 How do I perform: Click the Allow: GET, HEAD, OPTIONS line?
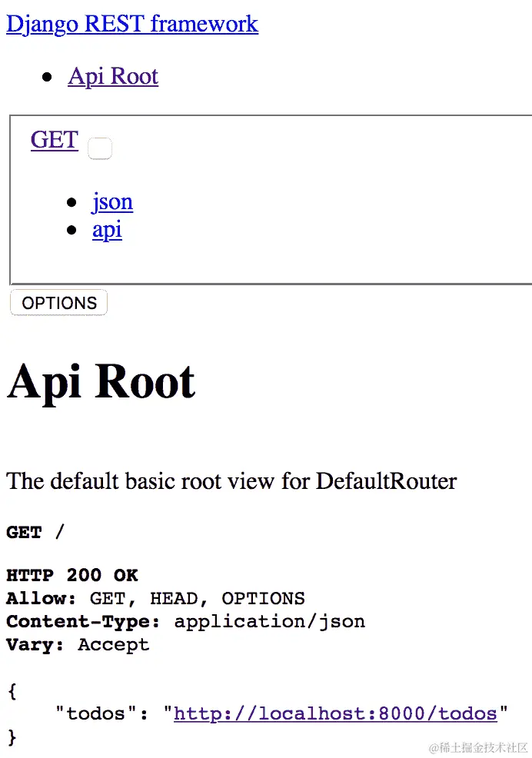[x=155, y=598]
